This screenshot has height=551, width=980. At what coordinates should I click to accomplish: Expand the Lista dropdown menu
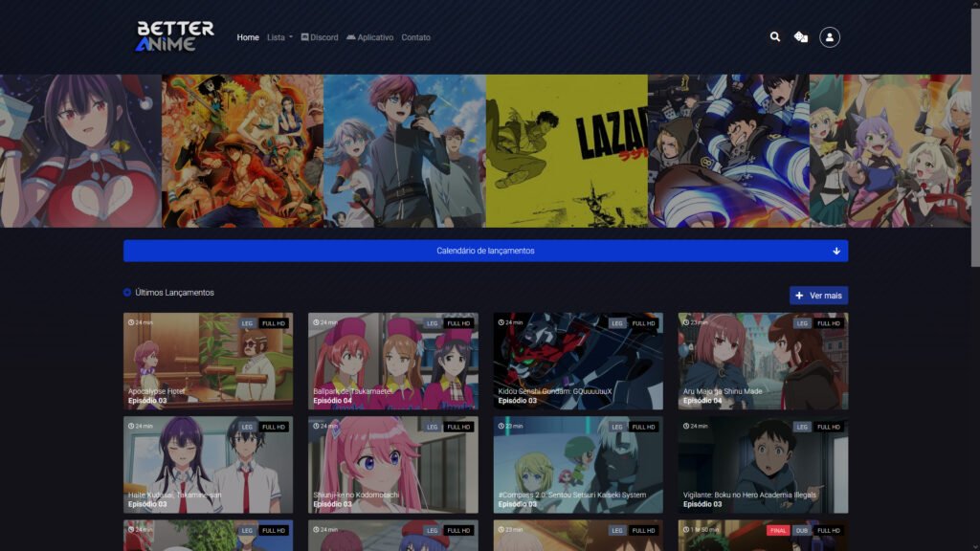pyautogui.click(x=279, y=37)
